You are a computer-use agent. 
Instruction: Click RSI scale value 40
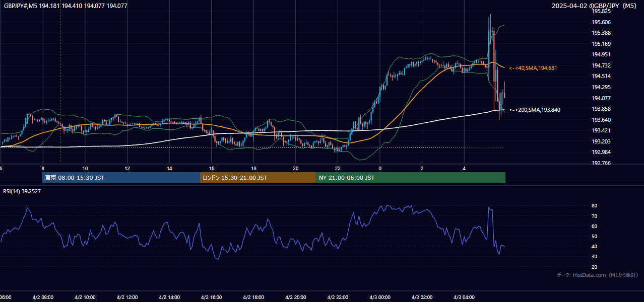click(x=595, y=246)
